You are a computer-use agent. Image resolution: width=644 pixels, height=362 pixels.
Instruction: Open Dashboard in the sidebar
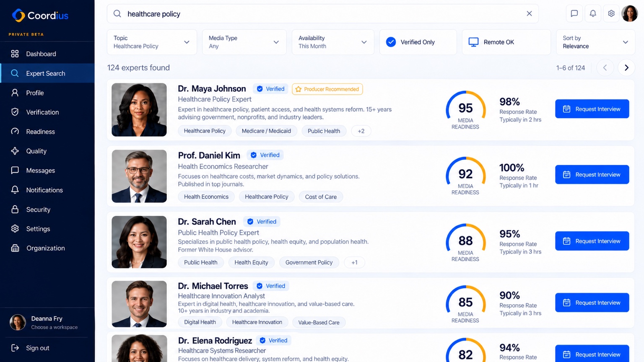click(x=47, y=54)
